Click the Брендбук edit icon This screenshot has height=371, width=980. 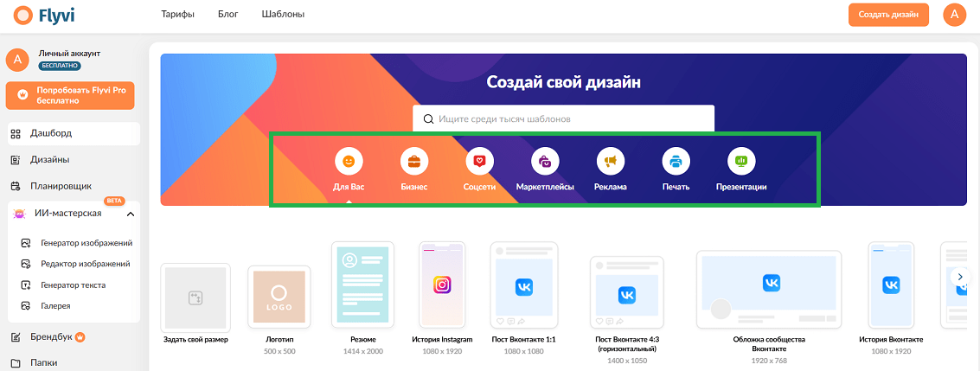coord(16,337)
